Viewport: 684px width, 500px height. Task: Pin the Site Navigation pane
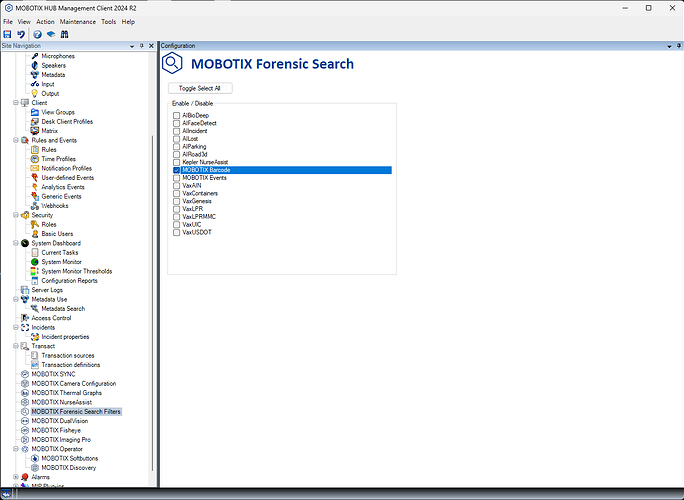click(x=142, y=46)
